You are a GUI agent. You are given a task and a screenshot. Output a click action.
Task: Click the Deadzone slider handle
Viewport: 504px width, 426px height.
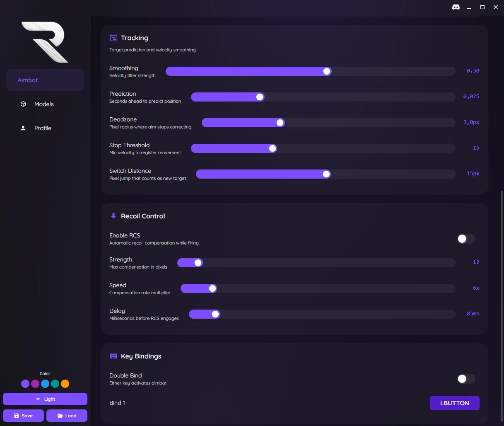click(280, 123)
